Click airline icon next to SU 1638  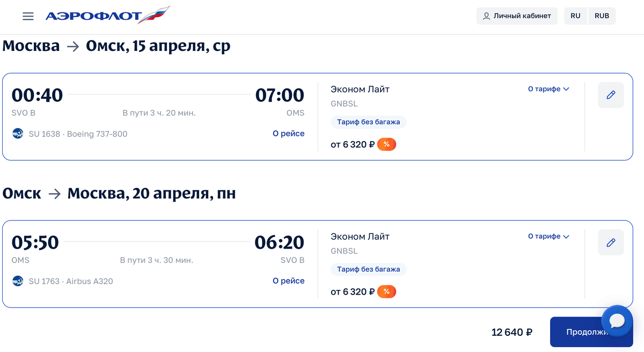18,134
